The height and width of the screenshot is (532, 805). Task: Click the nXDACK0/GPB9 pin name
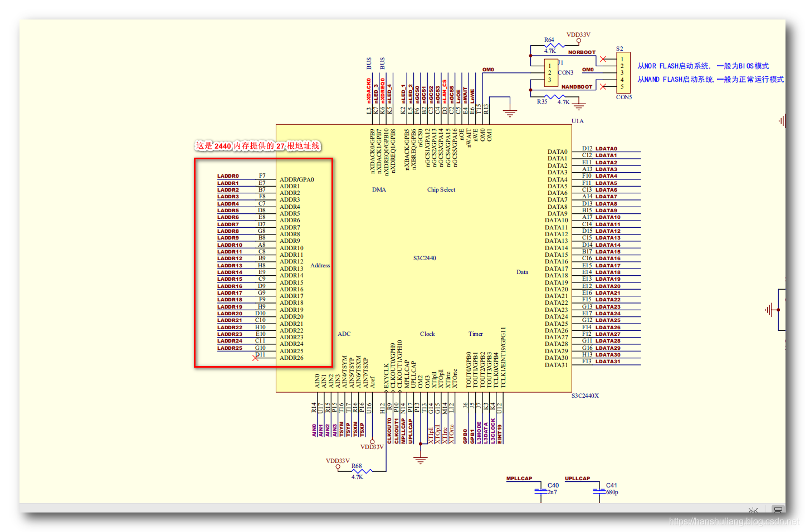[372, 152]
